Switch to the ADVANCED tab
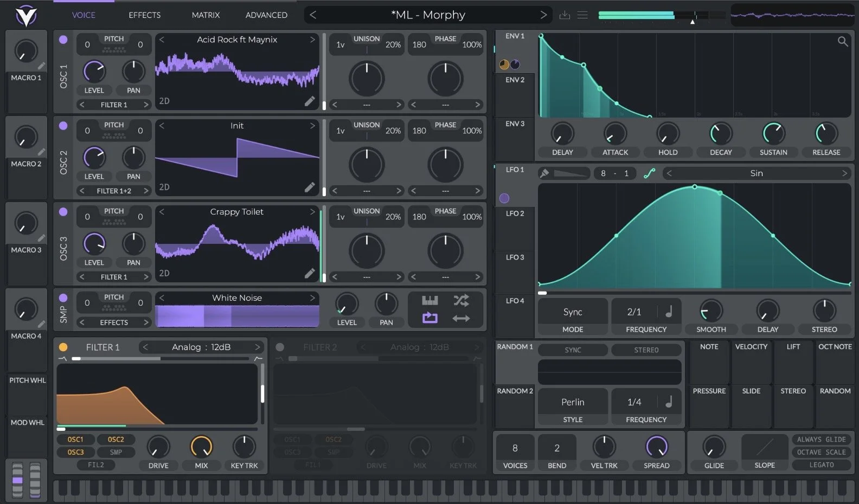 266,15
